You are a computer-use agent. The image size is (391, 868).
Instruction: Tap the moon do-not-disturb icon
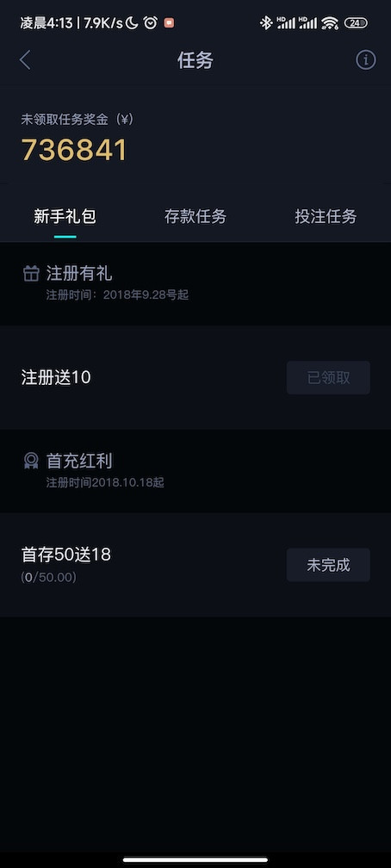point(132,22)
